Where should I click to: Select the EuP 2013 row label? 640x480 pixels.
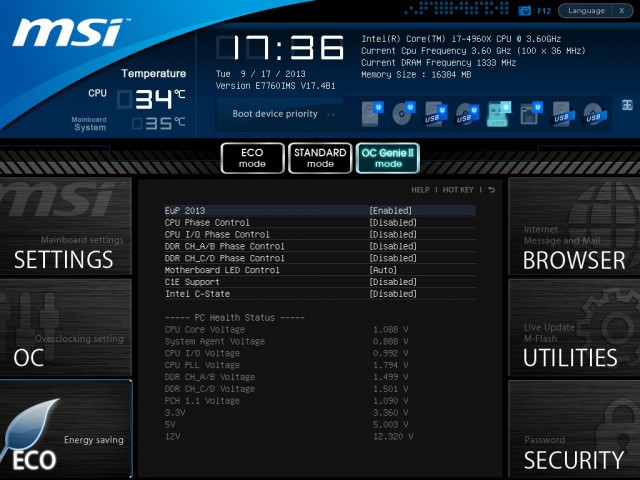(x=185, y=211)
